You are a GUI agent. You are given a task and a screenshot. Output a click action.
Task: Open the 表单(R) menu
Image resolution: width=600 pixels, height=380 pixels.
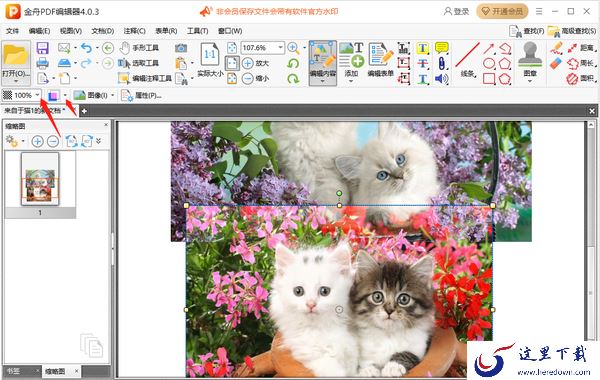tap(166, 31)
